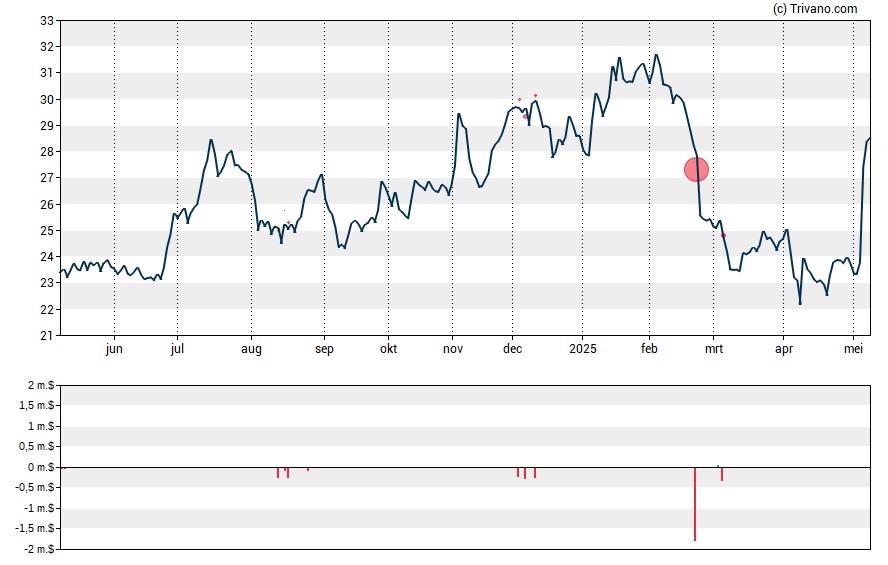Click the '-1 m.$' label on the volume axis
The height and width of the screenshot is (565, 888).
[x=39, y=508]
